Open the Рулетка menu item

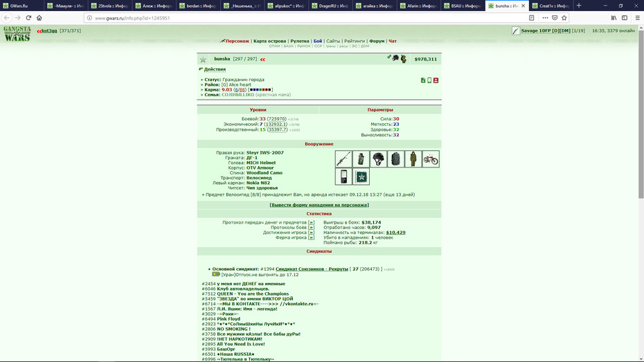pos(300,41)
